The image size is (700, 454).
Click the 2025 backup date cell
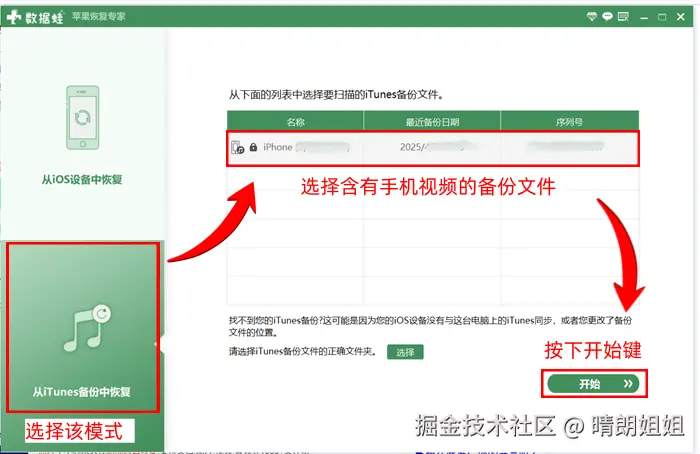[x=432, y=147]
